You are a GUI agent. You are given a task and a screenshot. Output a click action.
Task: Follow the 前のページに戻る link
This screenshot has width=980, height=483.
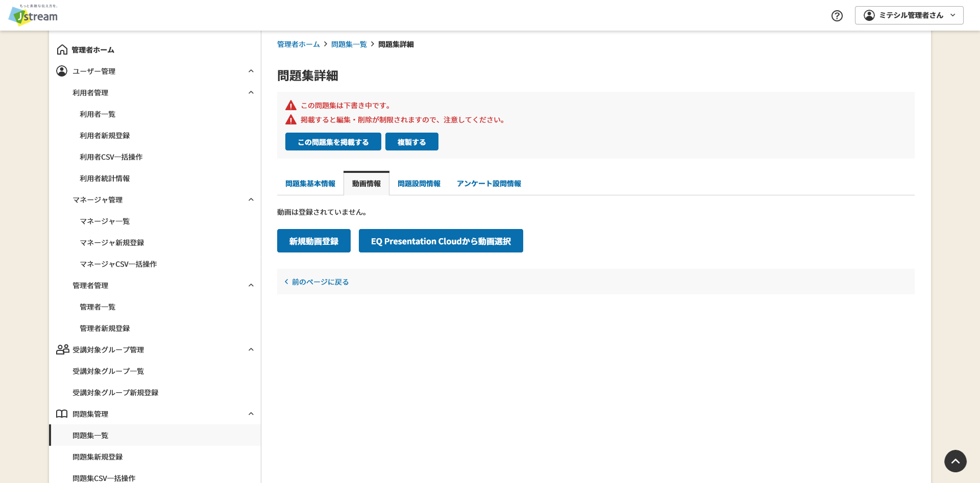click(x=320, y=282)
